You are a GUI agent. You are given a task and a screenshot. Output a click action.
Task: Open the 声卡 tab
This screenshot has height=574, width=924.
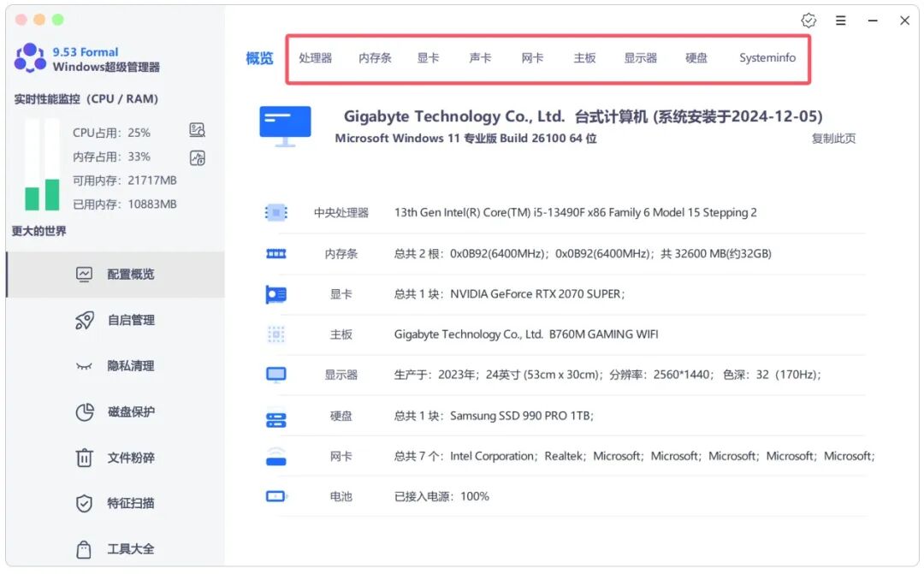pyautogui.click(x=480, y=58)
